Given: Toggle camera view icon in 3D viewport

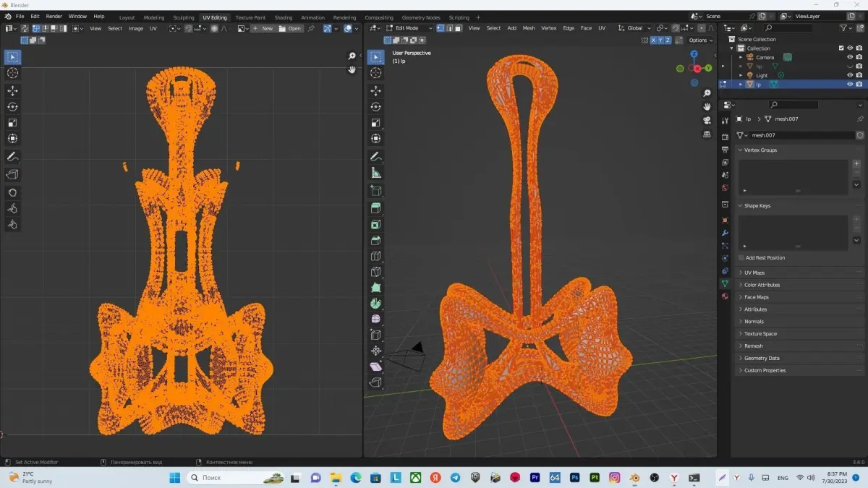Looking at the screenshot, I should click(707, 120).
